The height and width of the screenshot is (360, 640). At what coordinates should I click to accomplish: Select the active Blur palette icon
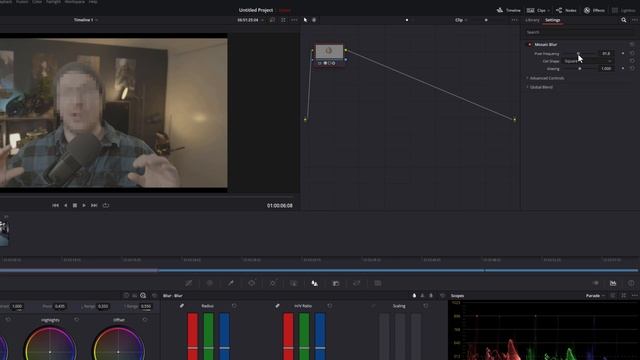[x=315, y=283]
